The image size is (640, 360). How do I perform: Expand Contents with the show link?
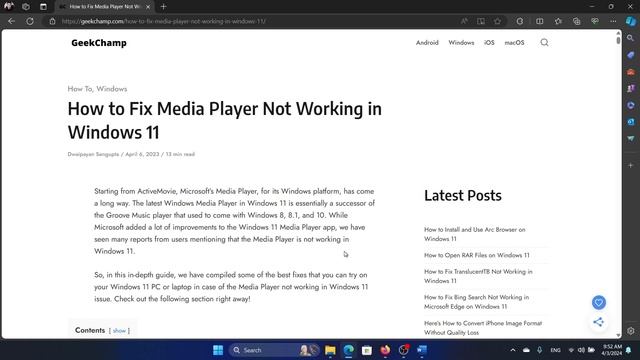click(119, 331)
